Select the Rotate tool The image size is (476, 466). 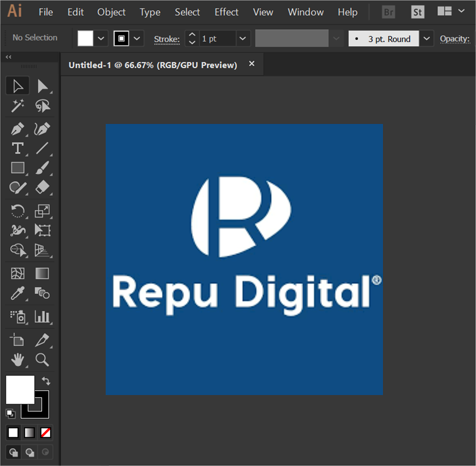click(x=18, y=211)
